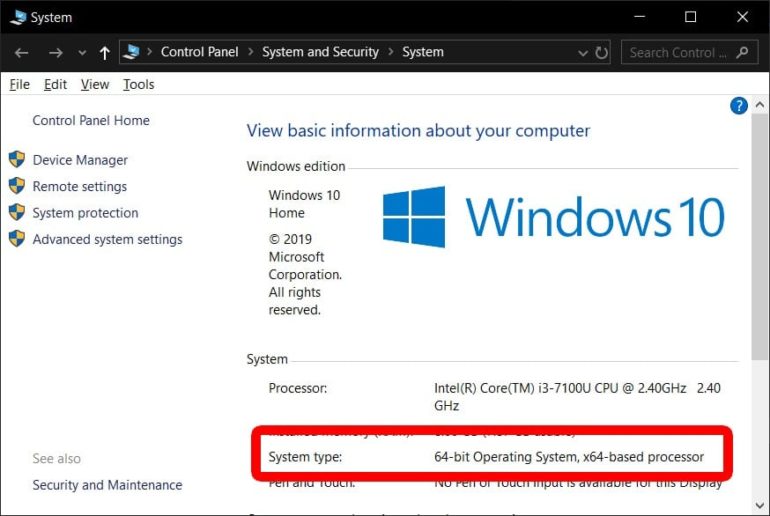The height and width of the screenshot is (516, 770).
Task: Go back using the back arrow
Action: coord(21,53)
